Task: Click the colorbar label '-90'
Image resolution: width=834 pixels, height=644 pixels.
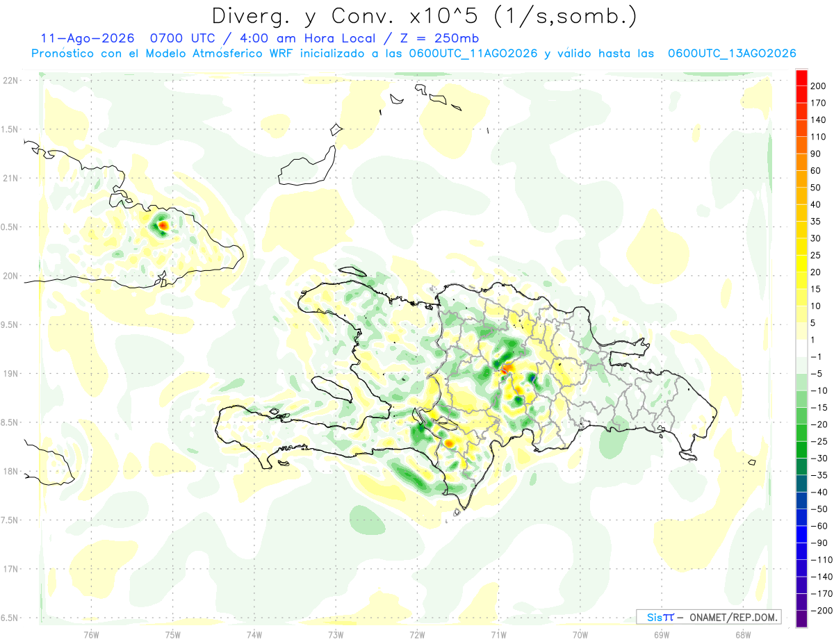Action: 821,543
